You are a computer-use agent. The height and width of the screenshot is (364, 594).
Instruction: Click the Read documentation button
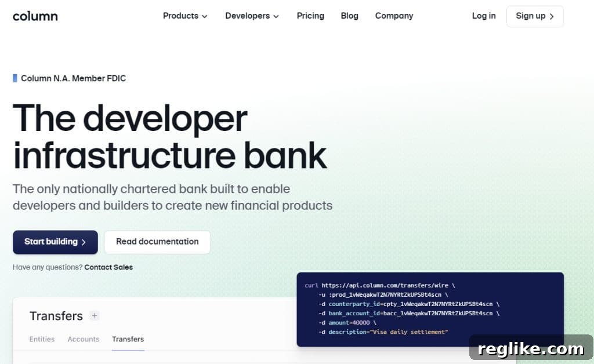157,242
